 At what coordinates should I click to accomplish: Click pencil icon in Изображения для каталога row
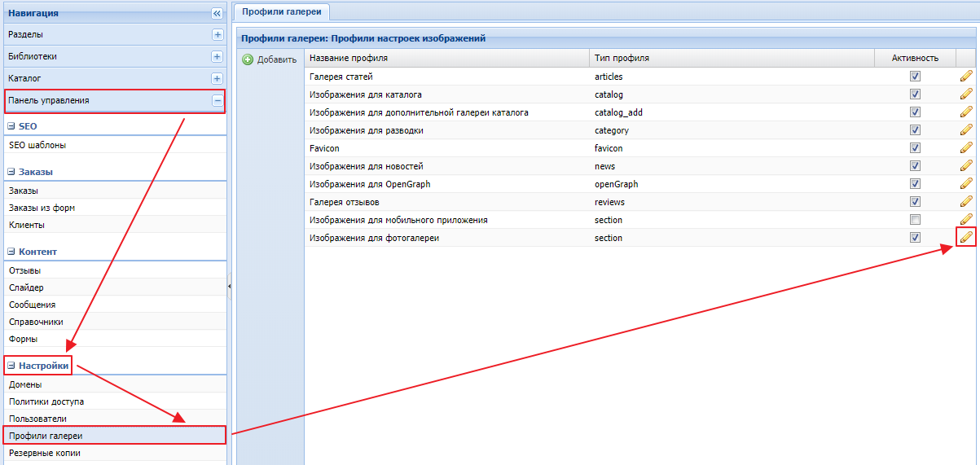(966, 94)
